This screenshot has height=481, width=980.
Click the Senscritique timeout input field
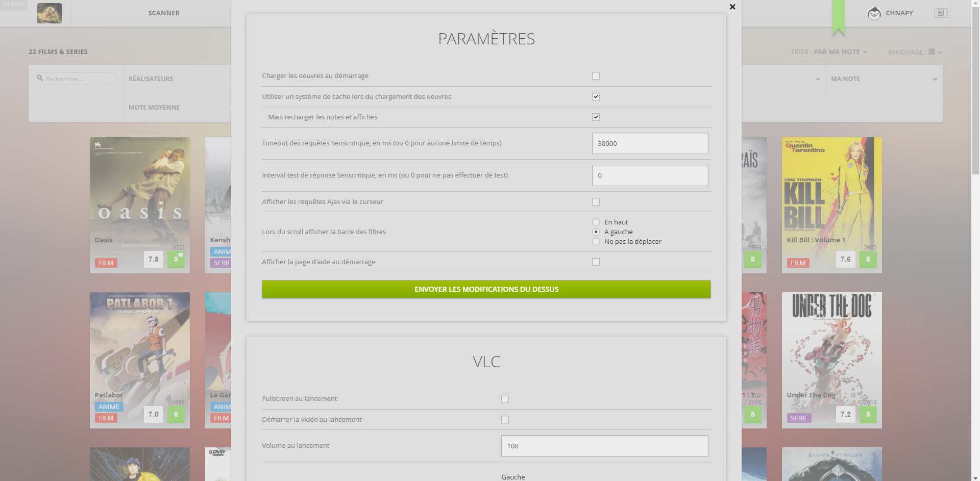click(650, 143)
